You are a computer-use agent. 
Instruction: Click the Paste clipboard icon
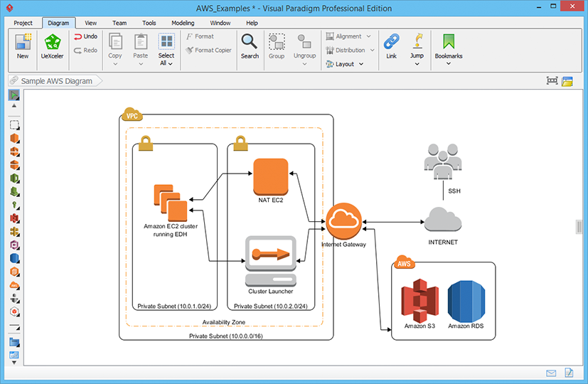click(x=141, y=41)
